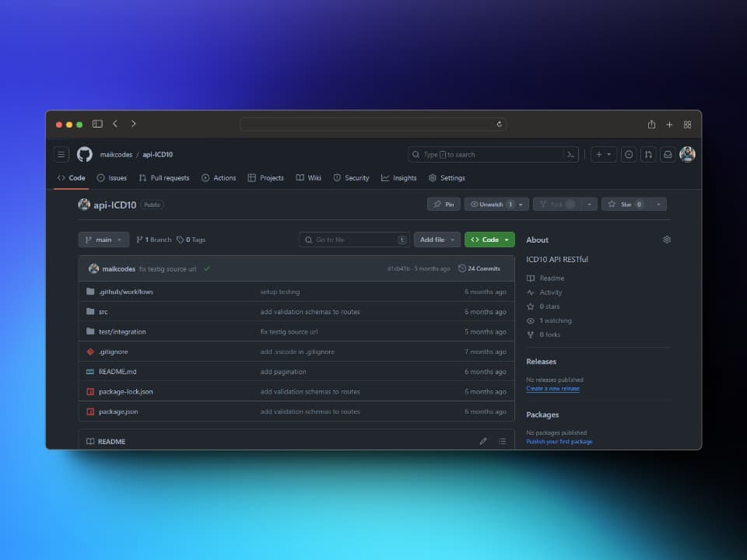Open the Security tab

pyautogui.click(x=351, y=177)
